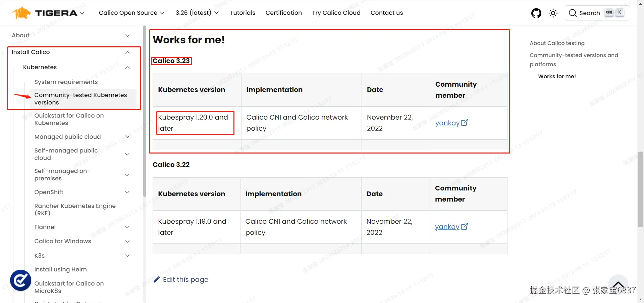Click the Works for me! page heading
Viewport: 644px width, 303px height.
(189, 40)
